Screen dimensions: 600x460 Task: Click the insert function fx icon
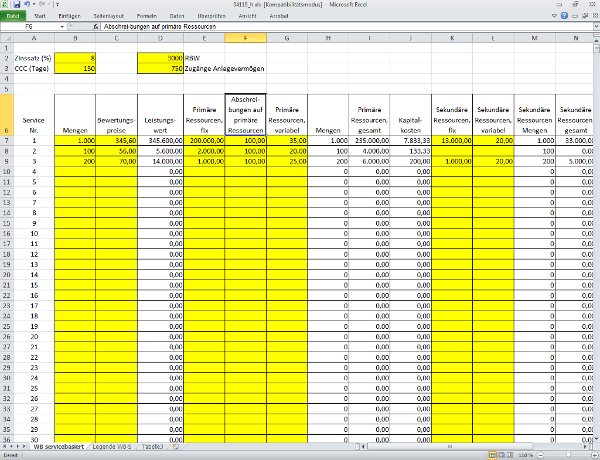95,27
